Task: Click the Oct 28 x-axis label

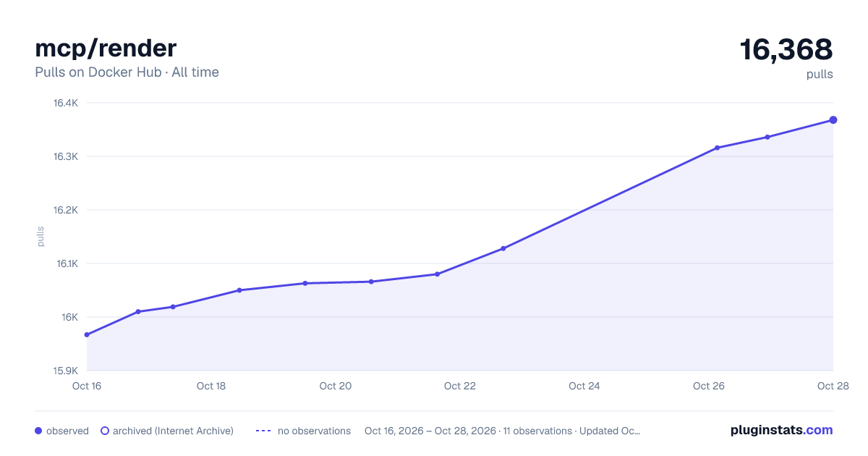Action: point(833,386)
